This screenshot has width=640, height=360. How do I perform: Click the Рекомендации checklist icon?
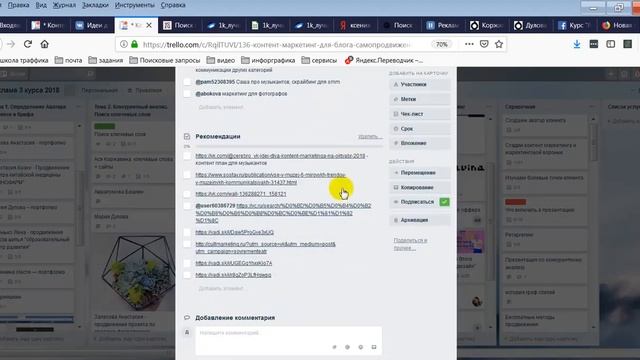(x=187, y=136)
